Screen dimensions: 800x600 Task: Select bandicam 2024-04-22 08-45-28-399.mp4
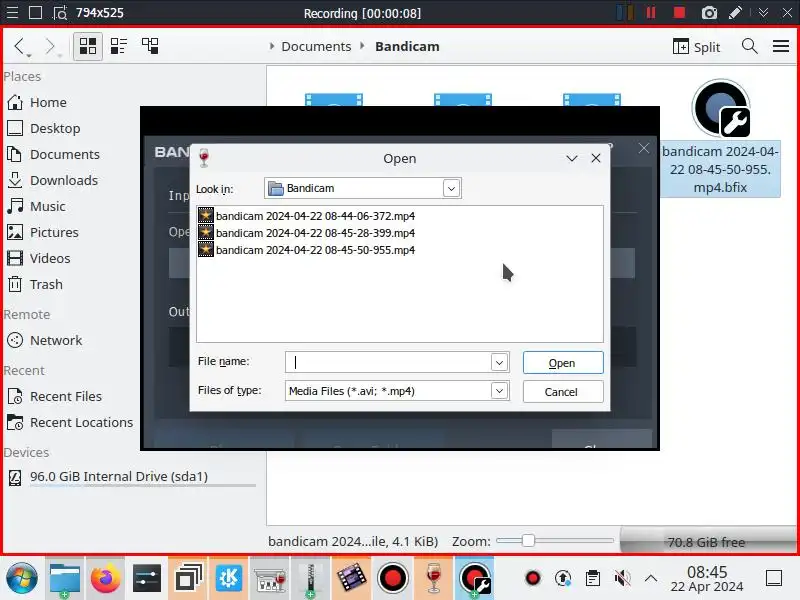point(307,233)
